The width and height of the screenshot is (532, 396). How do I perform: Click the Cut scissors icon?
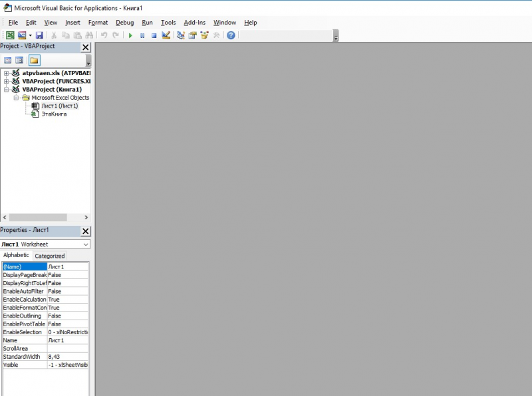click(54, 35)
